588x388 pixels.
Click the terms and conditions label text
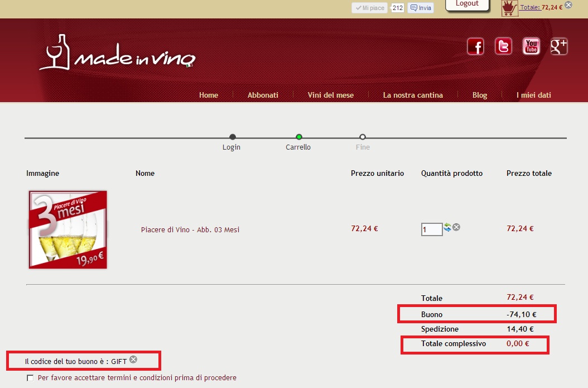coord(137,378)
